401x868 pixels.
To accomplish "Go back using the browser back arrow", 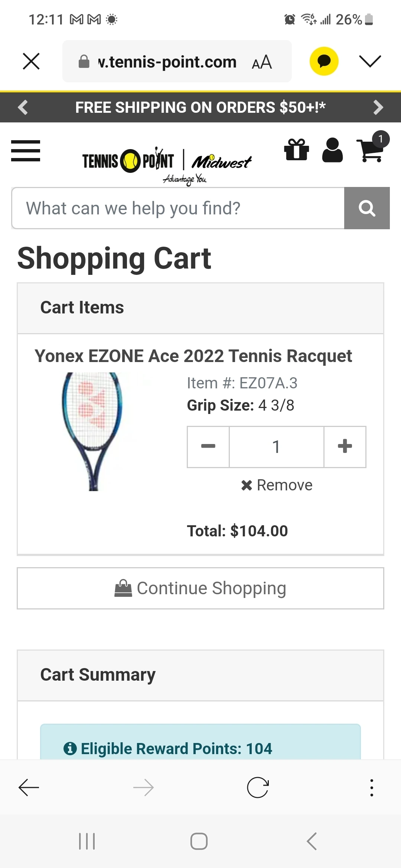I will [29, 787].
